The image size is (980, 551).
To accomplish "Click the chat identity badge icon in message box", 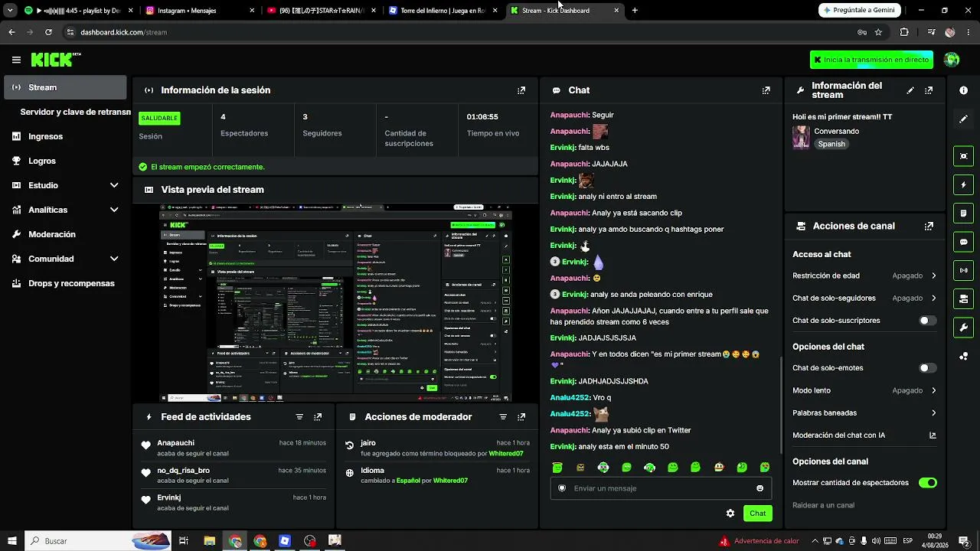I will click(x=562, y=488).
